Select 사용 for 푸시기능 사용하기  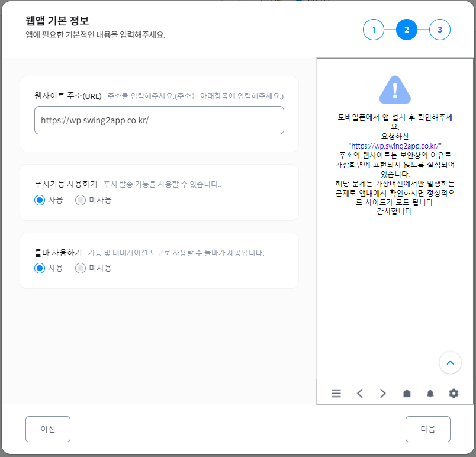coord(40,200)
